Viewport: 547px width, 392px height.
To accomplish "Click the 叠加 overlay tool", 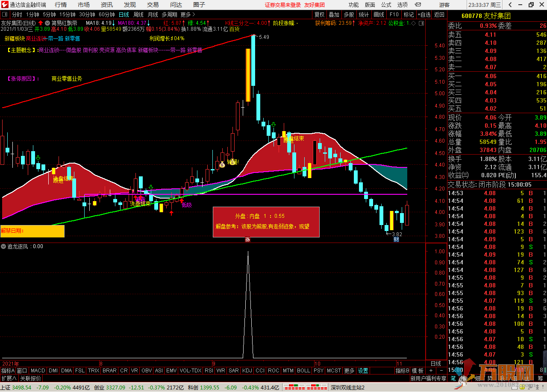I will pos(334,15).
